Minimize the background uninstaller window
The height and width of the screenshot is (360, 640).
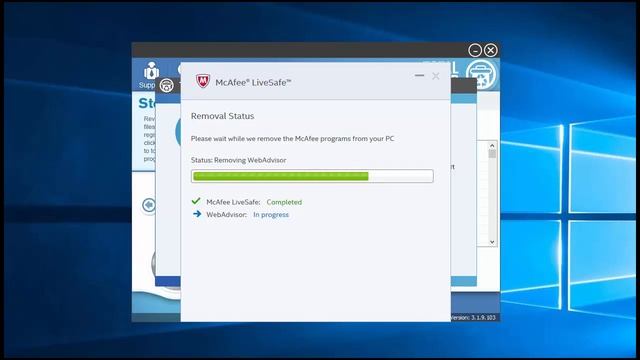click(475, 50)
